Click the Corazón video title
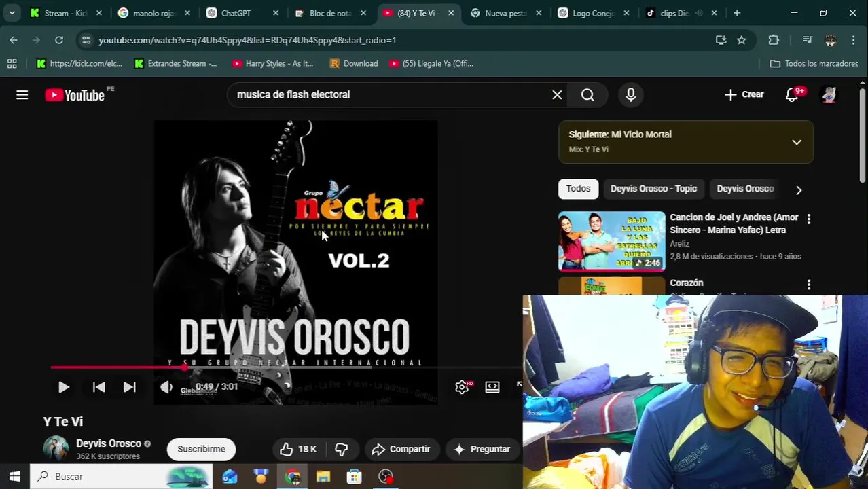The width and height of the screenshot is (868, 489). (x=687, y=283)
